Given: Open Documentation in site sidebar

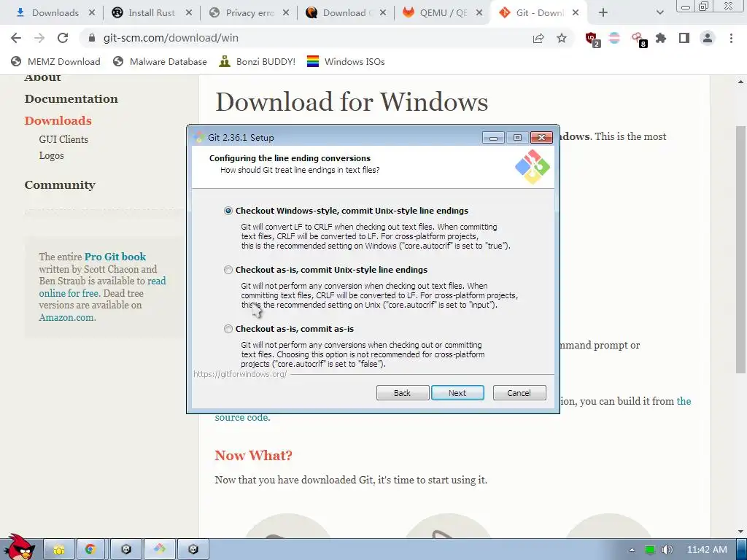Looking at the screenshot, I should [x=71, y=98].
